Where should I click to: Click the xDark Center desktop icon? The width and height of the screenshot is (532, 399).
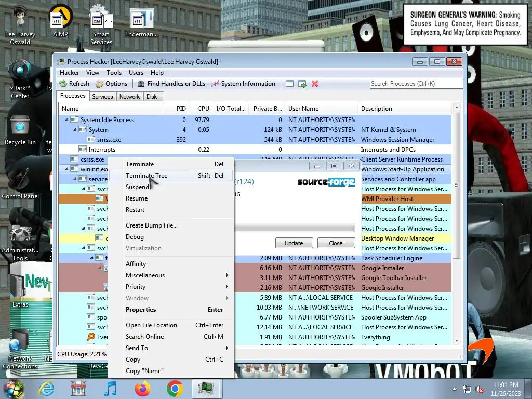20,79
